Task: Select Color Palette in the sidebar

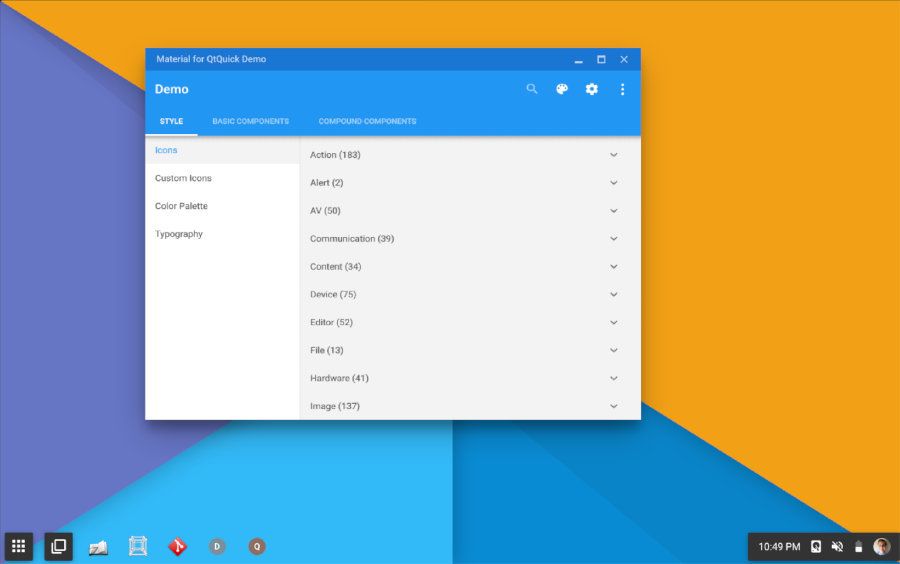Action: (223, 206)
